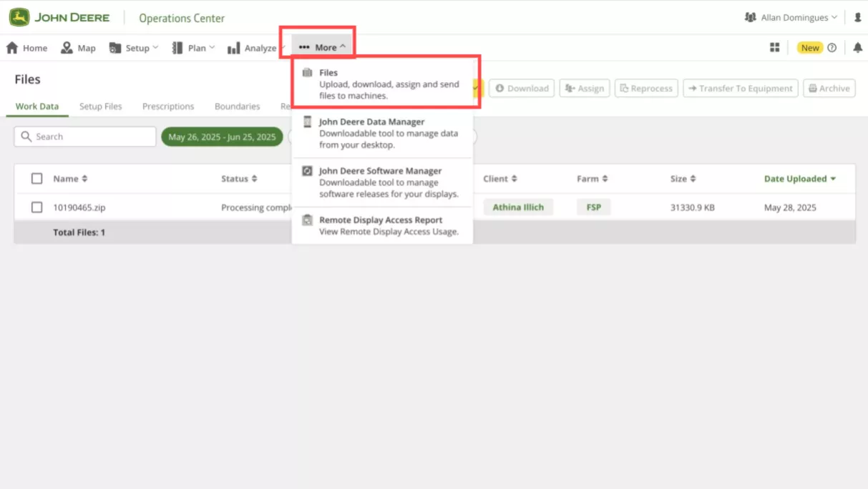The width and height of the screenshot is (868, 489).
Task: Click the John Deere logo
Action: [59, 17]
